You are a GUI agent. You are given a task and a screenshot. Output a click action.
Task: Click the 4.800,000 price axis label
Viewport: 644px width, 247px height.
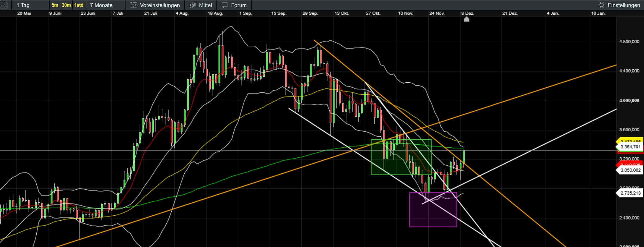click(629, 42)
